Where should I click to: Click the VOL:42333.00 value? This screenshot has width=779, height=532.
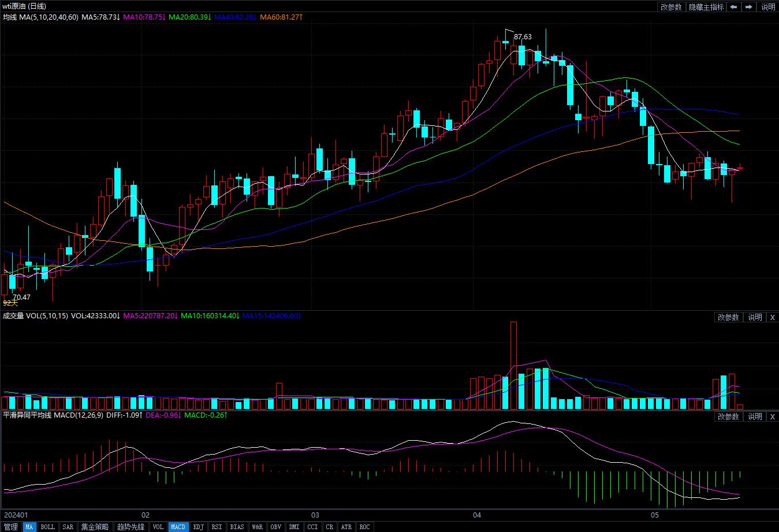[95, 316]
